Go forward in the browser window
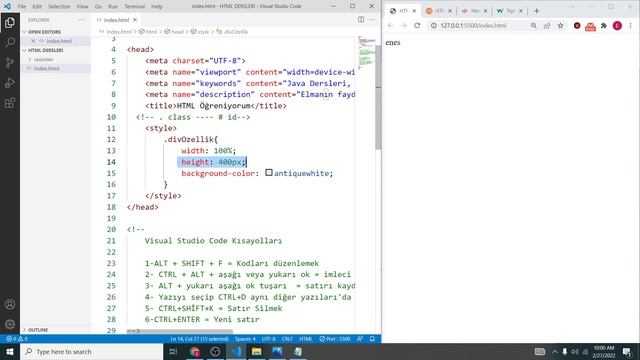 coord(404,25)
